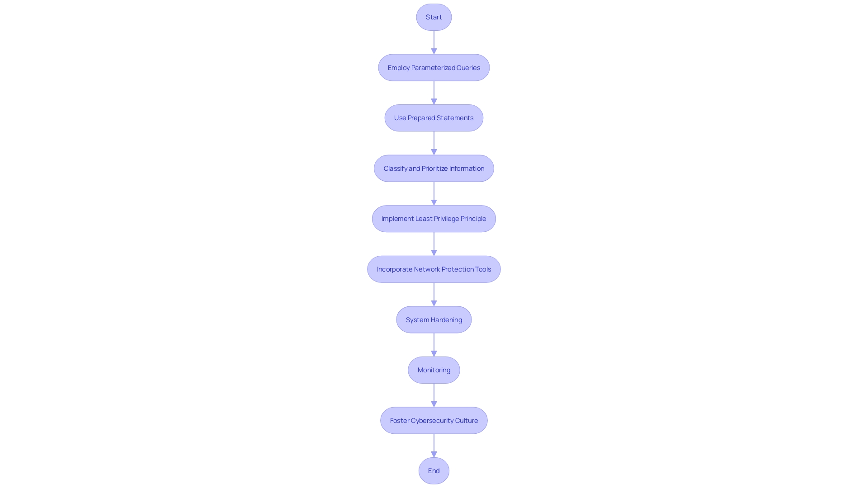The height and width of the screenshot is (488, 868).
Task: Select the System Hardening node
Action: click(x=434, y=319)
